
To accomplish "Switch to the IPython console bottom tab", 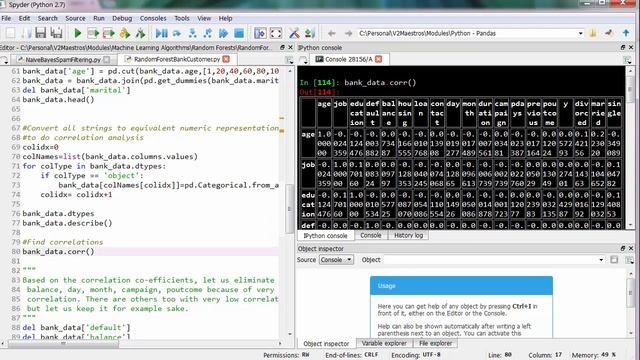I will 325,236.
